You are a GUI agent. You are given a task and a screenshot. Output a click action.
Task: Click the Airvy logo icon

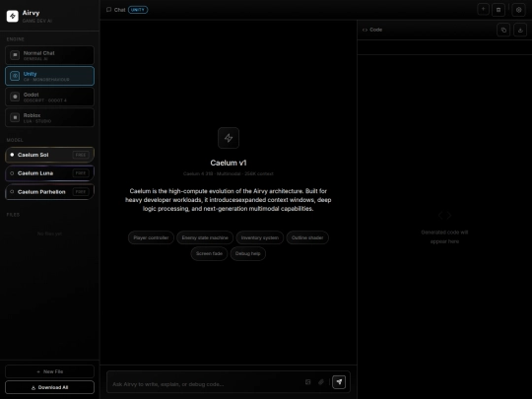13,16
